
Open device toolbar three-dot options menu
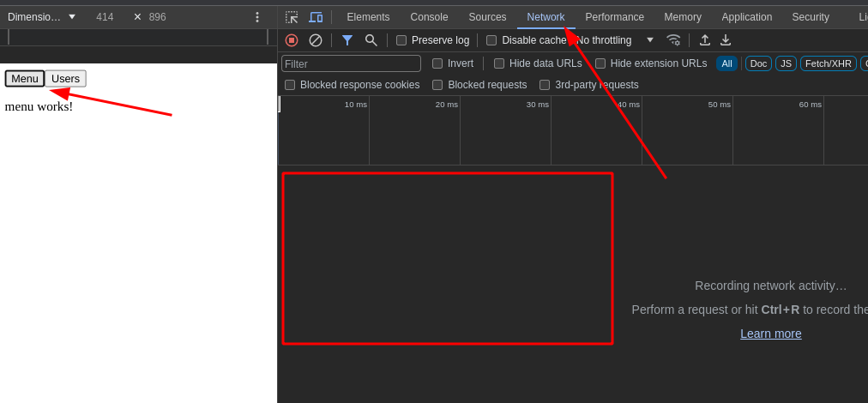coord(256,17)
